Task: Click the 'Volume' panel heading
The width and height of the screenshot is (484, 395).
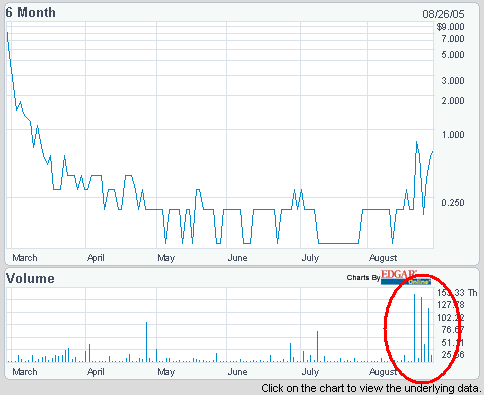Action: click(30, 278)
